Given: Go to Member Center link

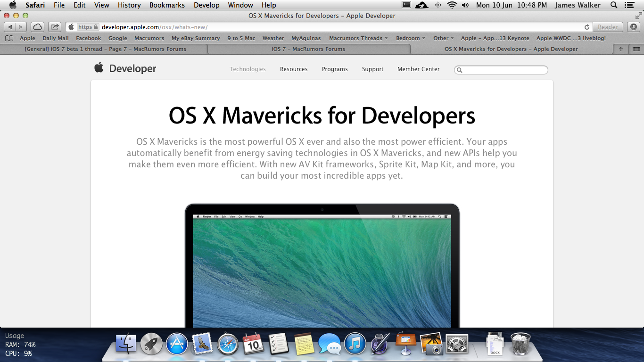Looking at the screenshot, I should (x=418, y=69).
